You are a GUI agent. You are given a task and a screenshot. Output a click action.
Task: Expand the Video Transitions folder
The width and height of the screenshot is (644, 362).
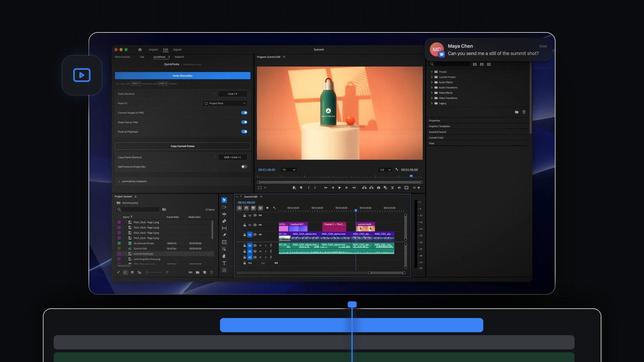click(x=431, y=98)
